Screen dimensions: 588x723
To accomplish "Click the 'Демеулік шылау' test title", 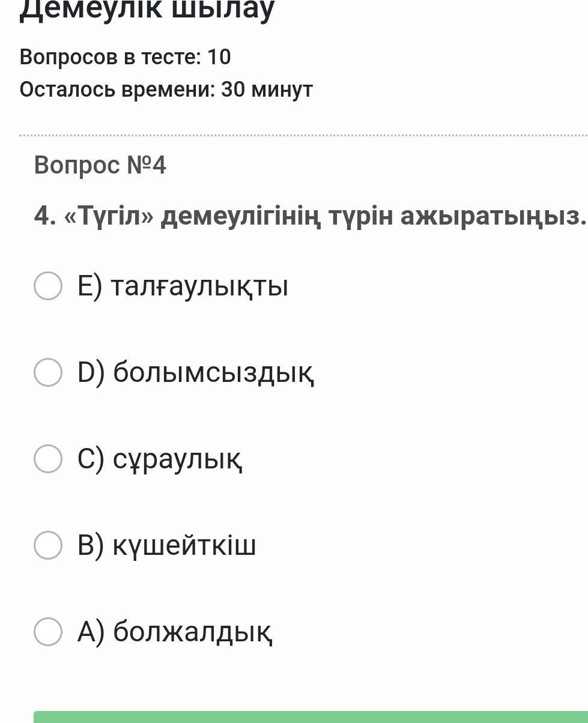I will pos(147,10).
